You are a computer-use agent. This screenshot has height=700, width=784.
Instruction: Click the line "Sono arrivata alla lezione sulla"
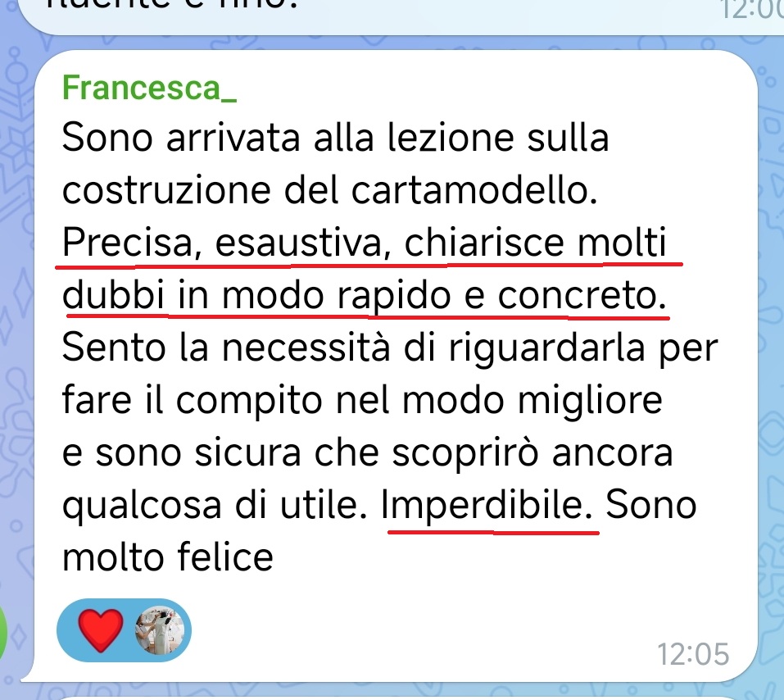(336, 138)
